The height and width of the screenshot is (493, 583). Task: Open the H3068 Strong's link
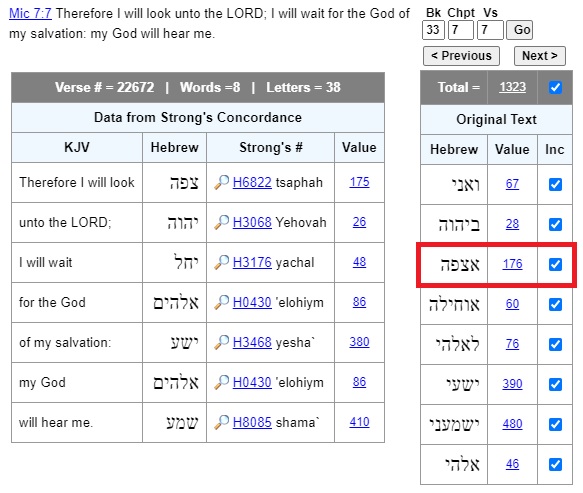click(x=252, y=222)
